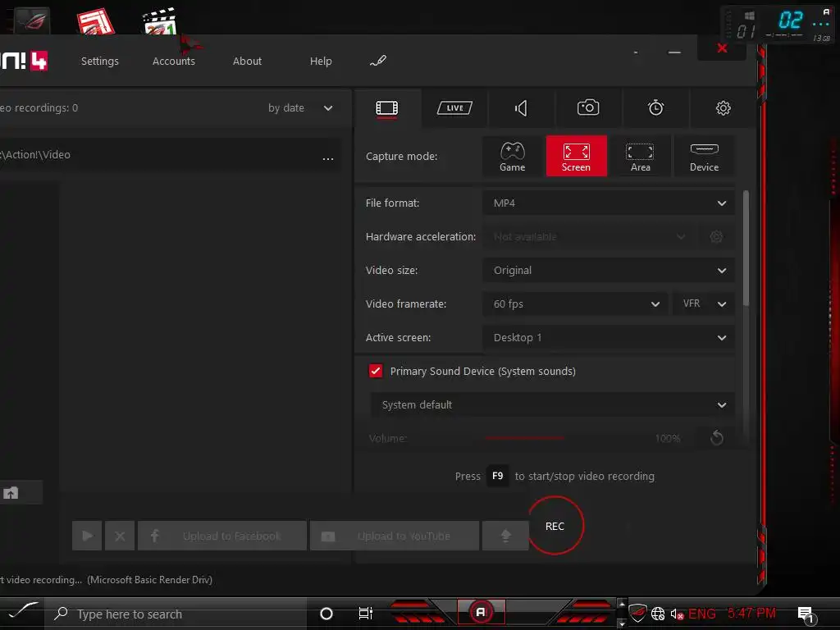The image size is (840, 630).
Task: Click the open folder icon at left
Action: 11,493
